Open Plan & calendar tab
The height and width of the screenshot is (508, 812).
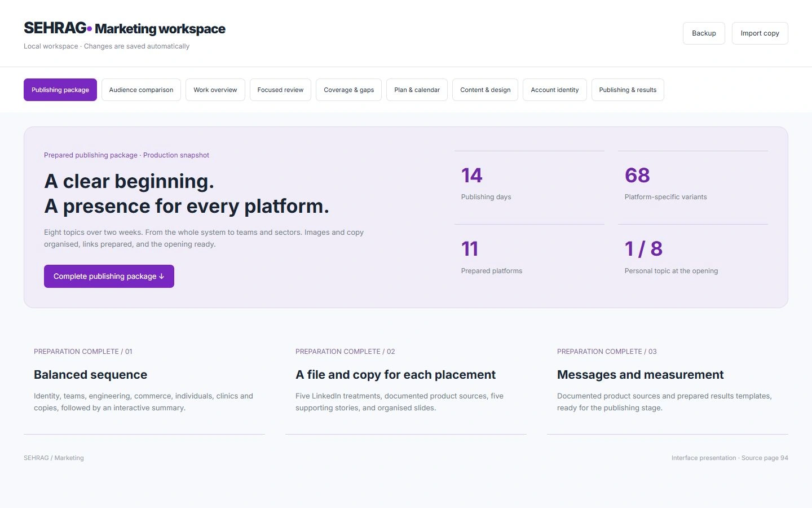pyautogui.click(x=417, y=90)
